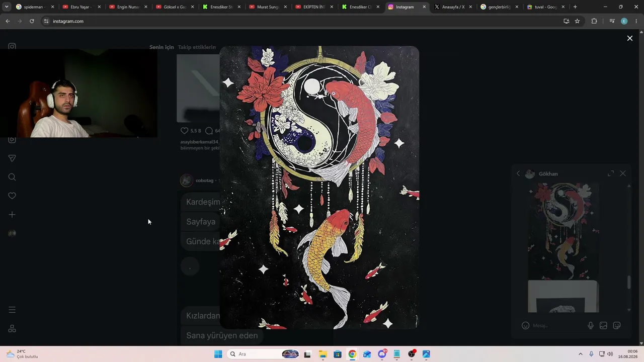Image resolution: width=644 pixels, height=362 pixels.
Task: Open Microsoft Store from the taskbar
Action: [338, 354]
